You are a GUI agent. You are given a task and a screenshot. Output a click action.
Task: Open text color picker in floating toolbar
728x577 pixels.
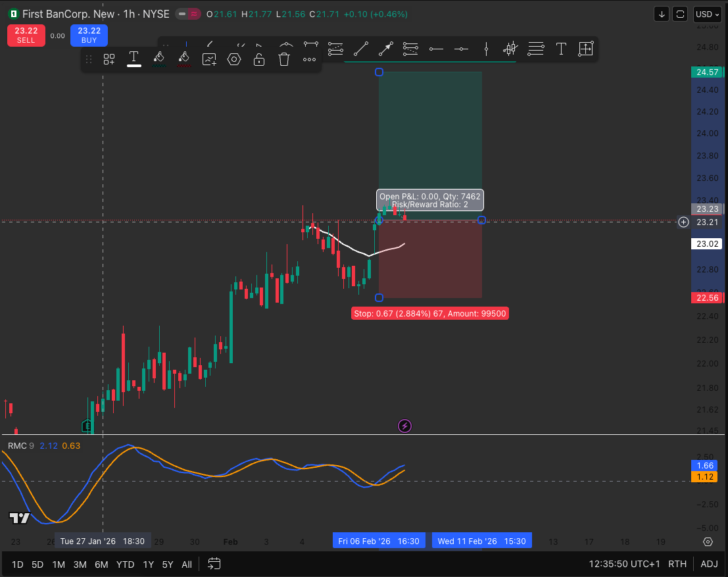pos(133,59)
